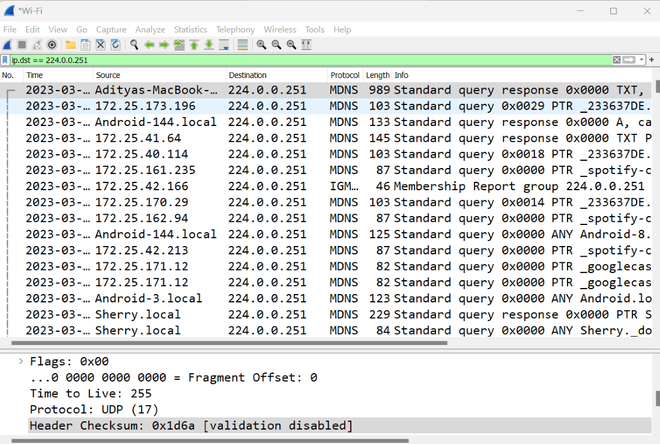Select the Fragment Offset: 0 detail line
Viewport: 660px width, 444px height.
pyautogui.click(x=173, y=378)
